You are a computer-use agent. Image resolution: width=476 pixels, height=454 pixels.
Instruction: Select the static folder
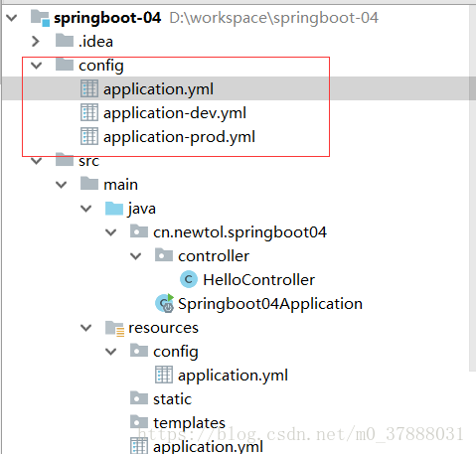click(172, 399)
